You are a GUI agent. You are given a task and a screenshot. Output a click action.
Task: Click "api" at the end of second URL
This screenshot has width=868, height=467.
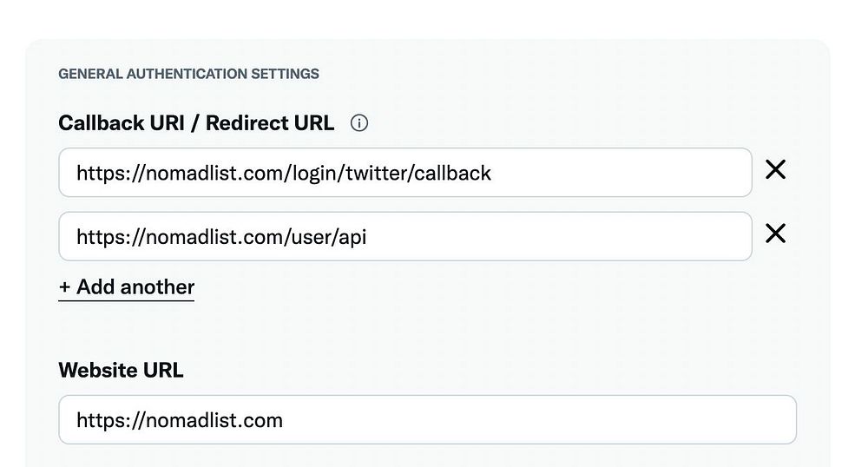coord(352,236)
